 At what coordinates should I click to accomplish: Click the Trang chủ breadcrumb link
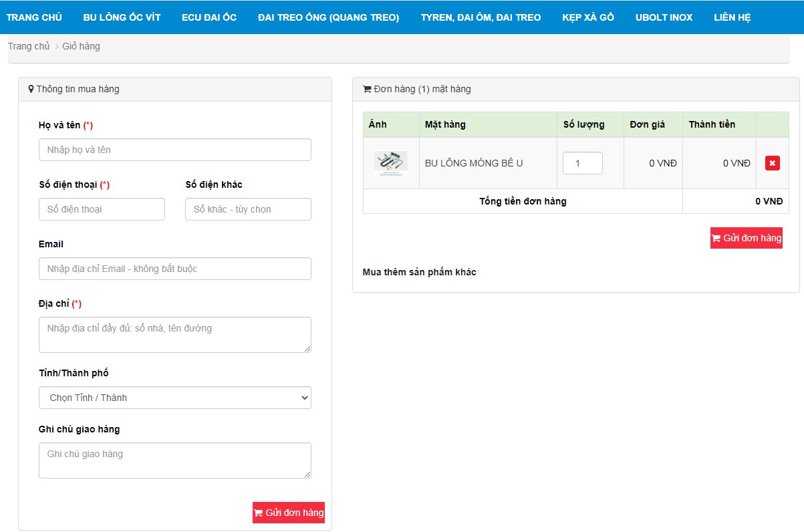tap(29, 46)
